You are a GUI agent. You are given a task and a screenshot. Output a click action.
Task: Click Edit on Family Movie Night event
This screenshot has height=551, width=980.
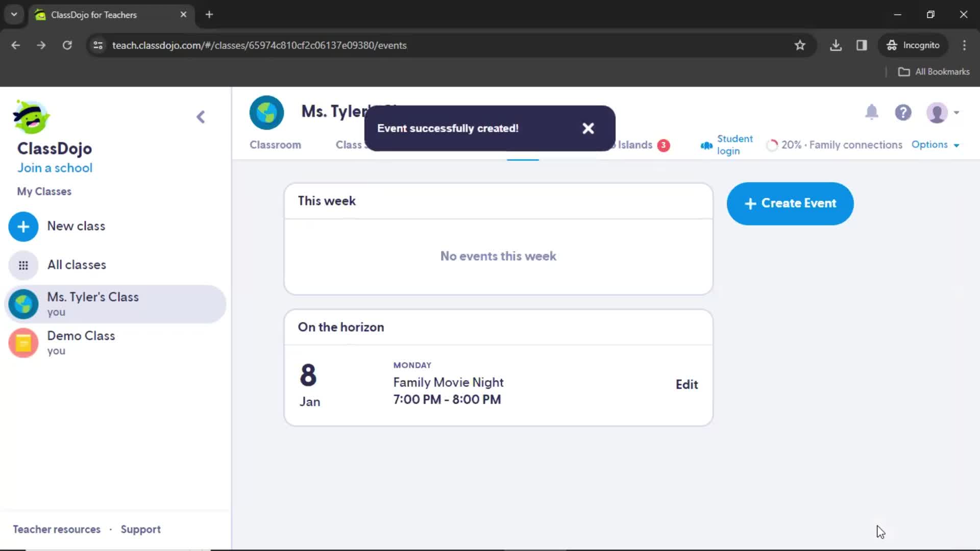point(687,384)
